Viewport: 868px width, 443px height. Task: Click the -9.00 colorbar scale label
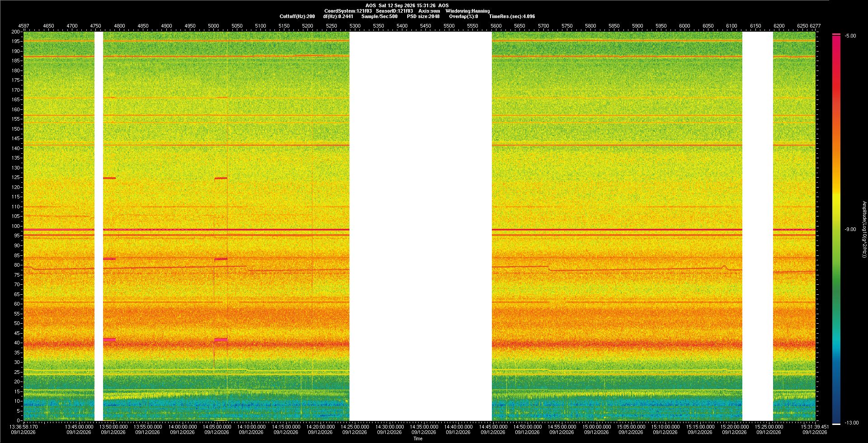point(850,229)
